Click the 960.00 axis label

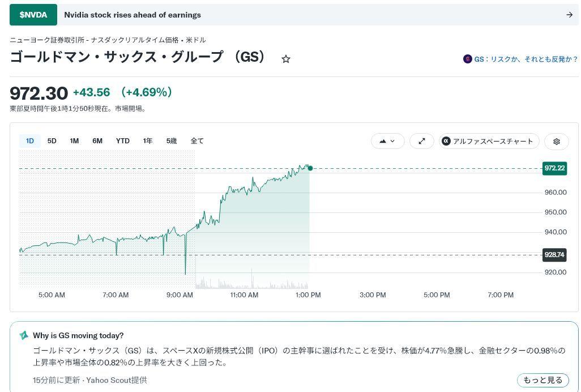click(x=556, y=192)
